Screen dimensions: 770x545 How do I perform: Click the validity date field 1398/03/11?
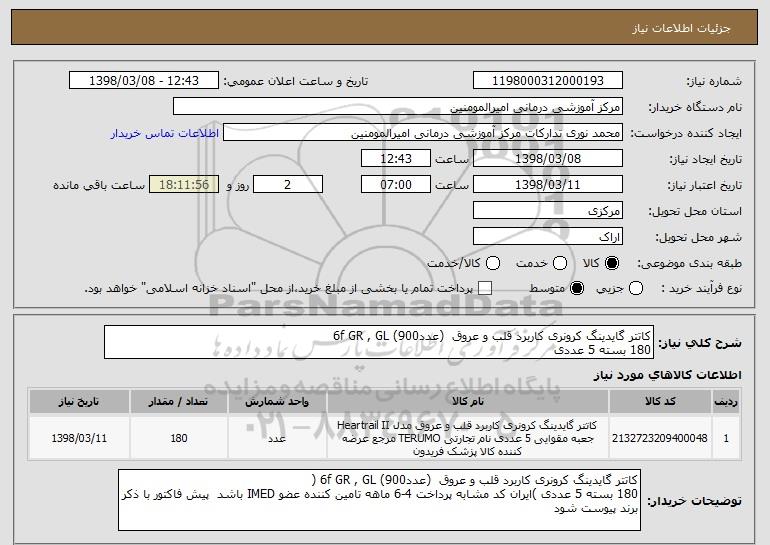click(x=548, y=185)
